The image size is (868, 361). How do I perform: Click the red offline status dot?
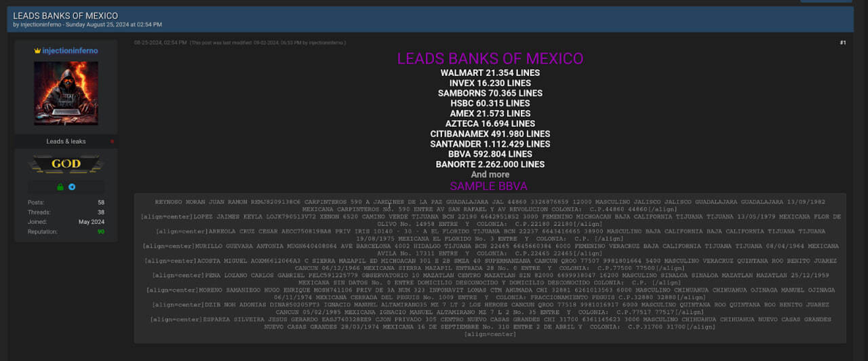[112, 142]
